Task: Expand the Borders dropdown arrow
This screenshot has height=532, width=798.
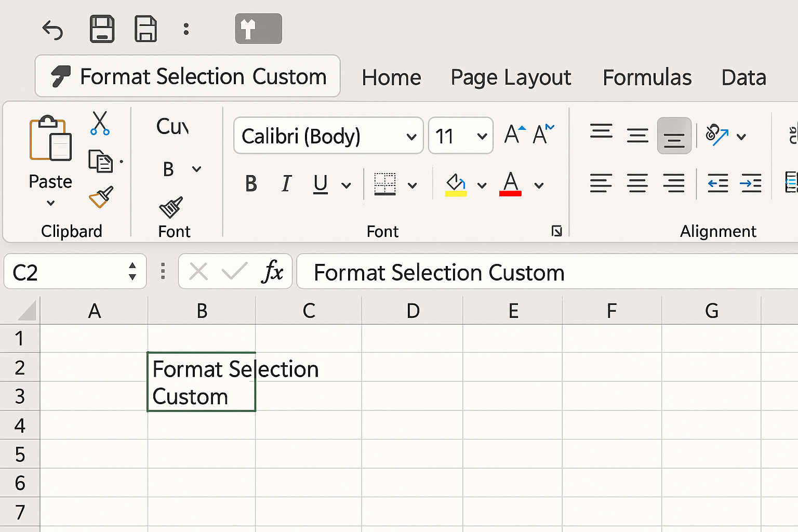Action: (413, 185)
